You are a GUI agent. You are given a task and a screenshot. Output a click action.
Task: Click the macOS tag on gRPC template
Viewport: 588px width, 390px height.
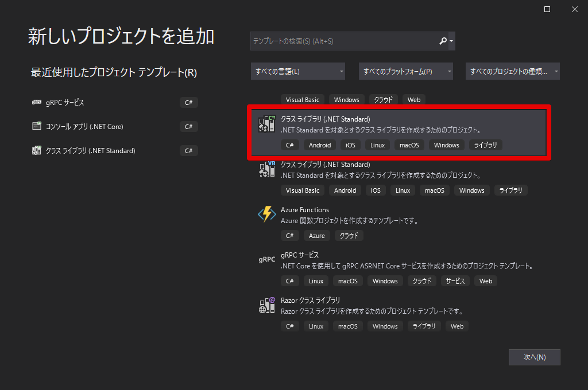(x=348, y=281)
